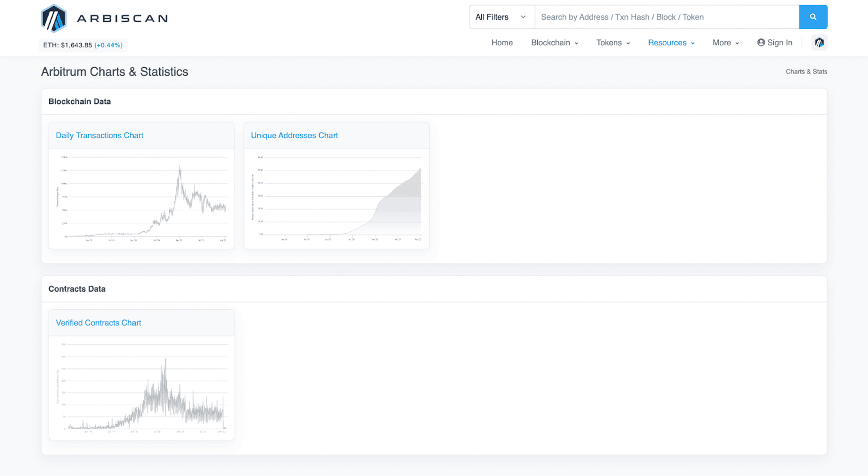Click the Arbitrum network icon beside Sign In
This screenshot has height=476, width=868.
819,43
